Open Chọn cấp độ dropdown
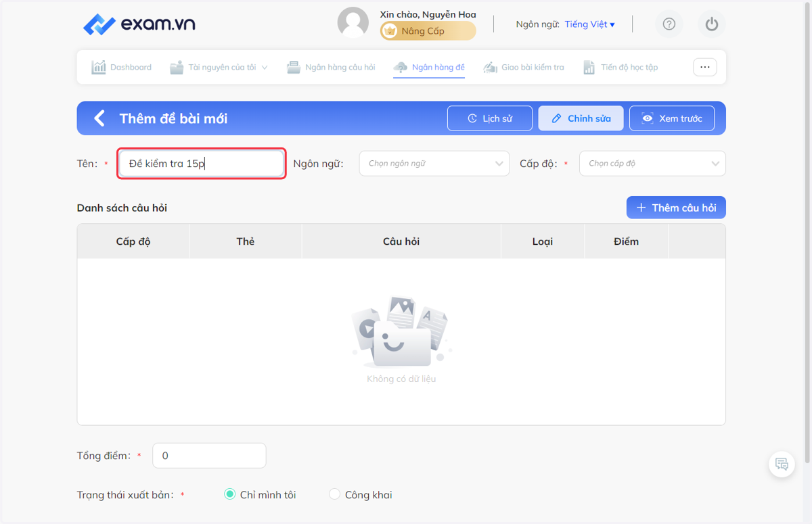 [x=652, y=164]
